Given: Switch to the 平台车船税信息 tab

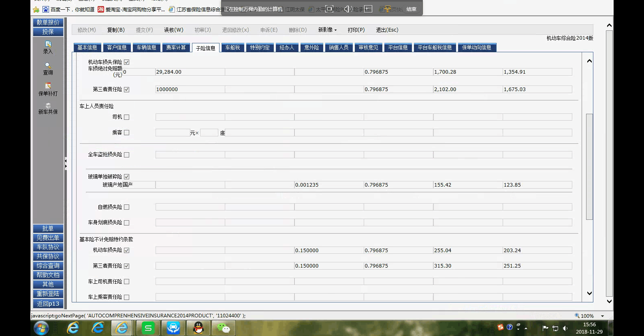Looking at the screenshot, I should [x=435, y=47].
